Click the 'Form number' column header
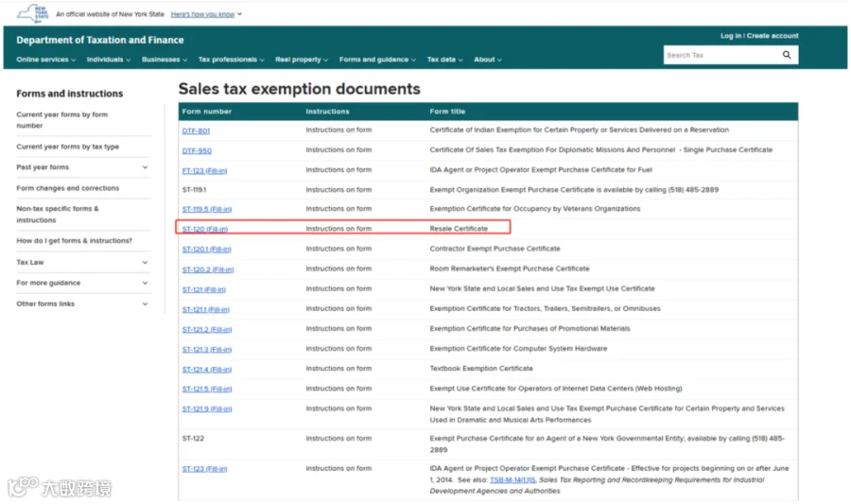Image resolution: width=851 pixels, height=504 pixels. pyautogui.click(x=207, y=112)
